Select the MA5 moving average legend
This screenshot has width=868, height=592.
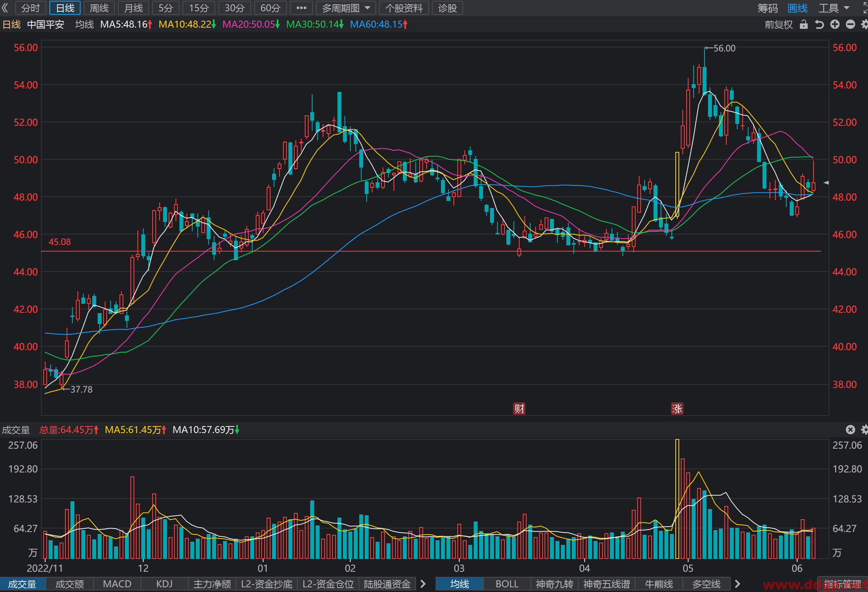tap(126, 25)
